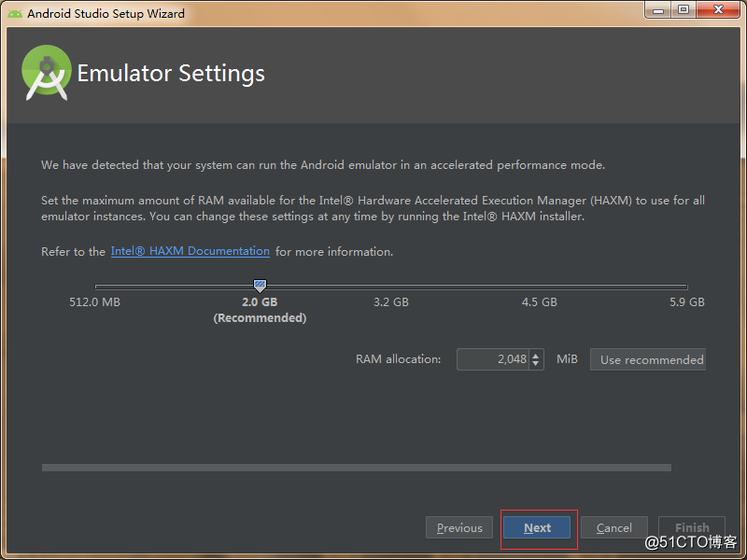Minimize the Setup Wizard window
Image resolution: width=747 pixels, height=560 pixels.
(x=658, y=10)
